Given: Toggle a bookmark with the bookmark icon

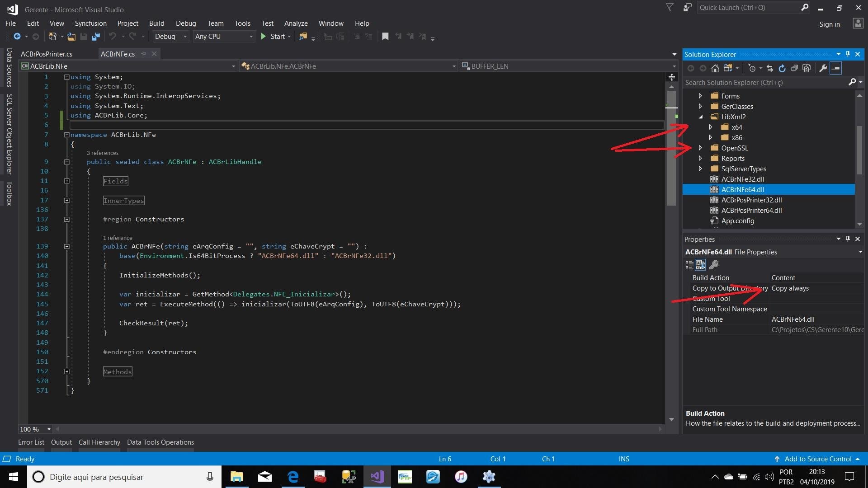Looking at the screenshot, I should click(385, 37).
